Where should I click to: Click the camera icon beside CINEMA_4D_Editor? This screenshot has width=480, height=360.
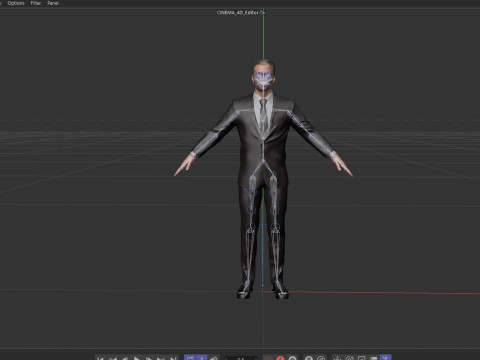(262, 13)
